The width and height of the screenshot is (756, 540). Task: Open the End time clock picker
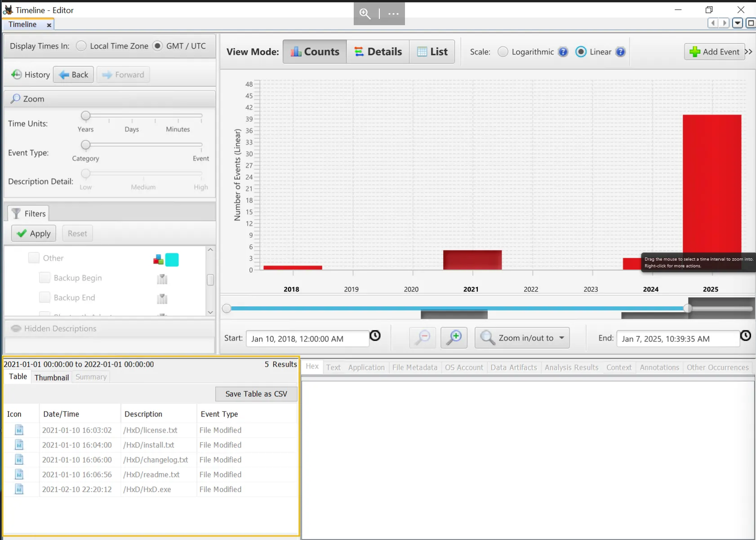pos(745,336)
